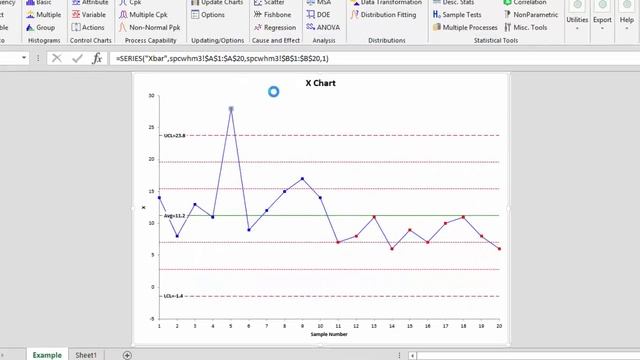Open the Export dropdown
The height and width of the screenshot is (360, 640).
[x=602, y=16]
